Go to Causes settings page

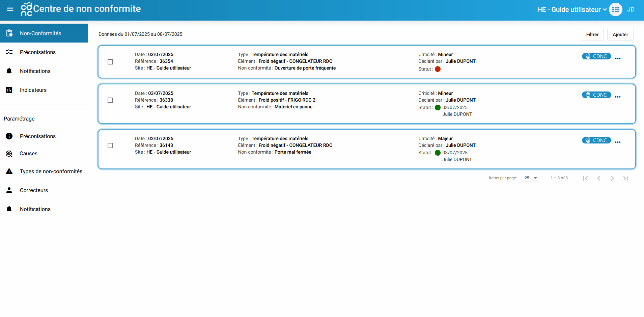44,154
